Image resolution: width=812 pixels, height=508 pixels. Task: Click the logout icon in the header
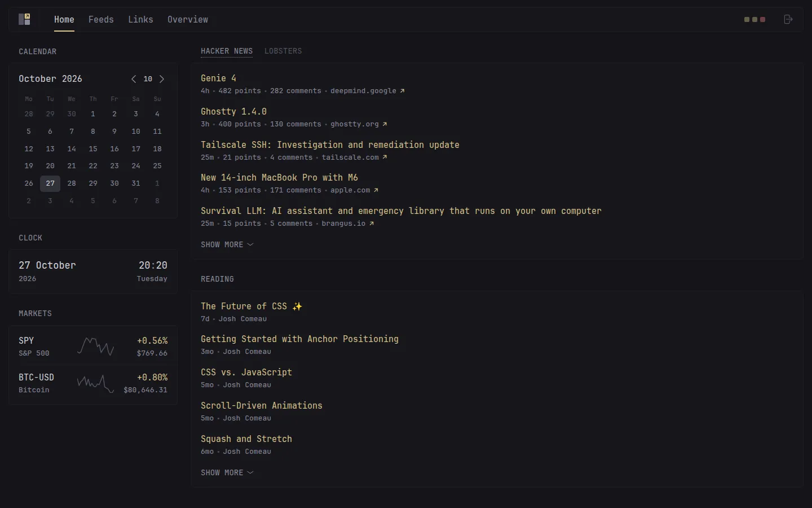click(788, 19)
